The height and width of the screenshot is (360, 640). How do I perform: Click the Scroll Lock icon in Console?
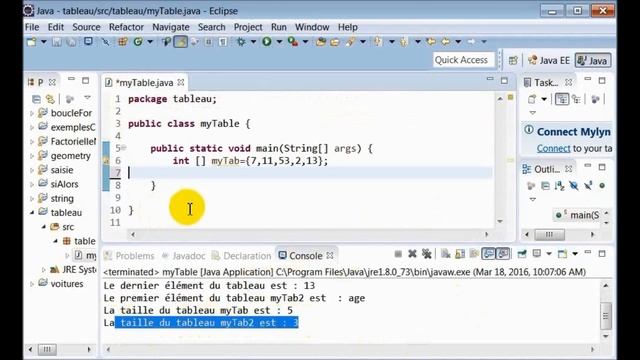pyautogui.click(x=460, y=254)
